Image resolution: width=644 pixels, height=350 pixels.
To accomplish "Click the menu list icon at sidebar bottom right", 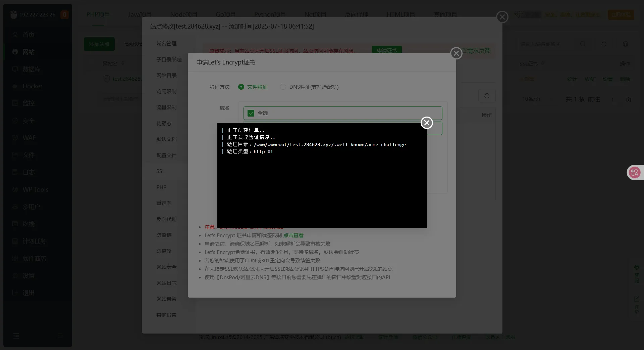I will pyautogui.click(x=60, y=336).
